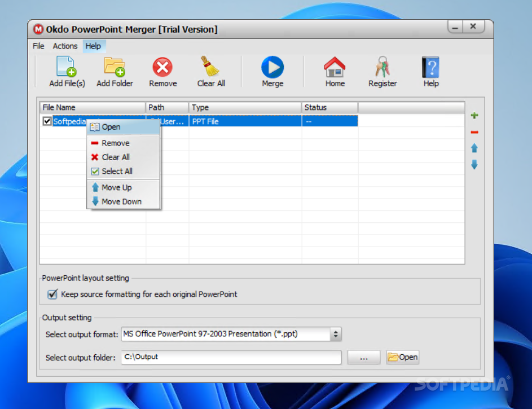Click the output folder path field

(231, 357)
